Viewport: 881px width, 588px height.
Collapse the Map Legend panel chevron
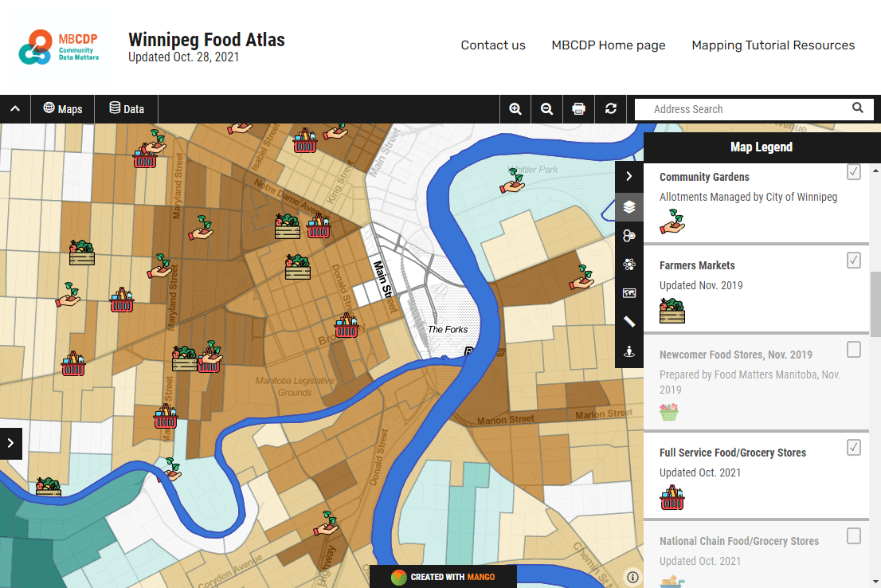629,177
